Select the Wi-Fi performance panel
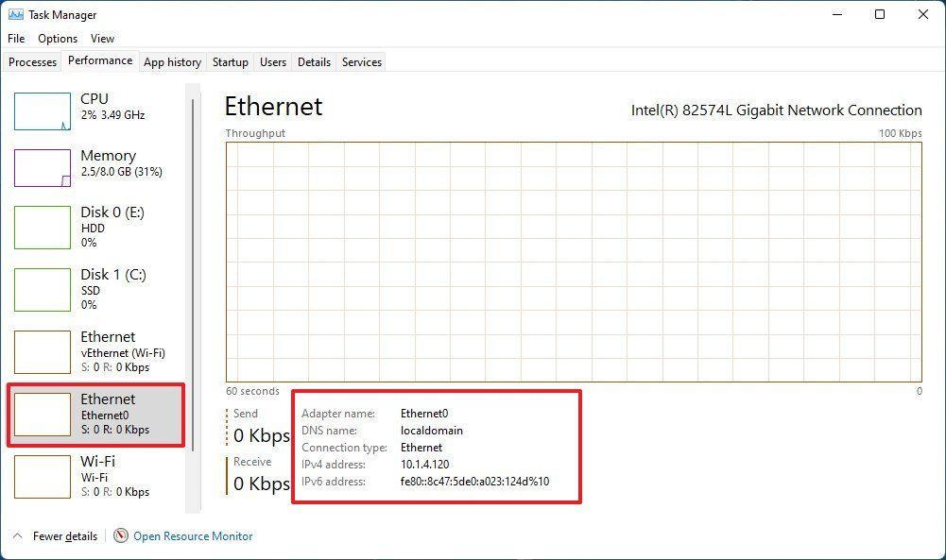 point(95,477)
